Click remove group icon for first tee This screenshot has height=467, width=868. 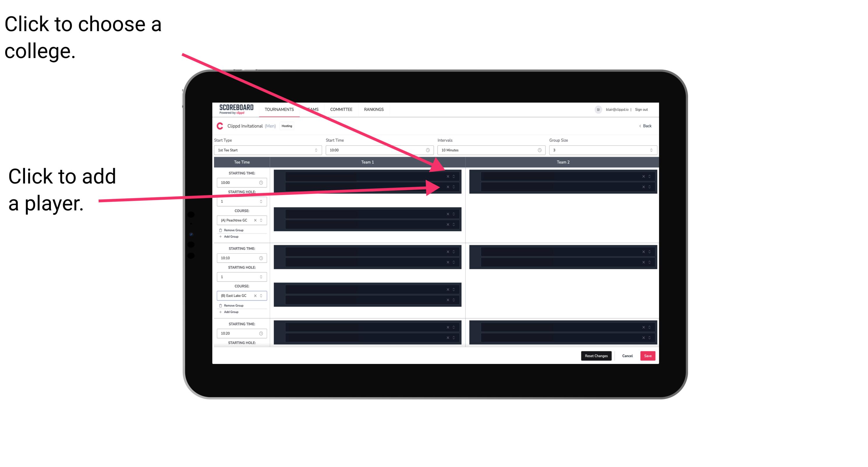[220, 230]
